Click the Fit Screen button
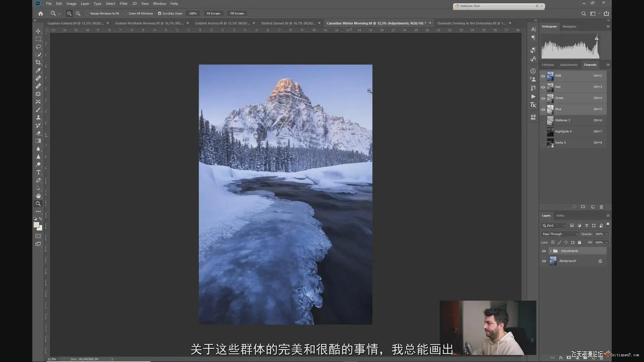This screenshot has width=644, height=362. click(x=213, y=13)
